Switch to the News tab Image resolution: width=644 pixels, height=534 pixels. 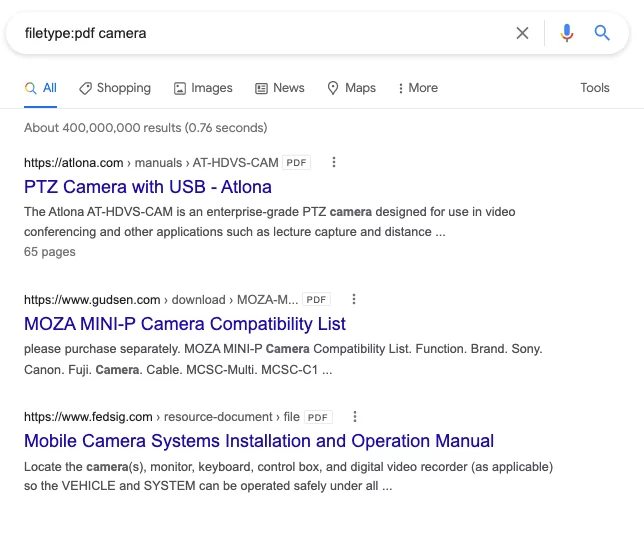pyautogui.click(x=280, y=88)
